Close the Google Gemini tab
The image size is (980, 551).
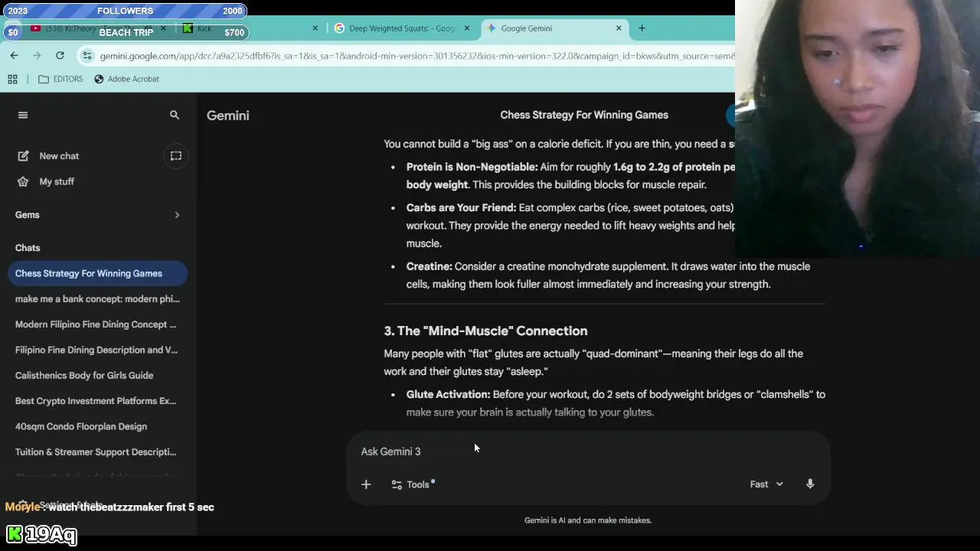[619, 28]
